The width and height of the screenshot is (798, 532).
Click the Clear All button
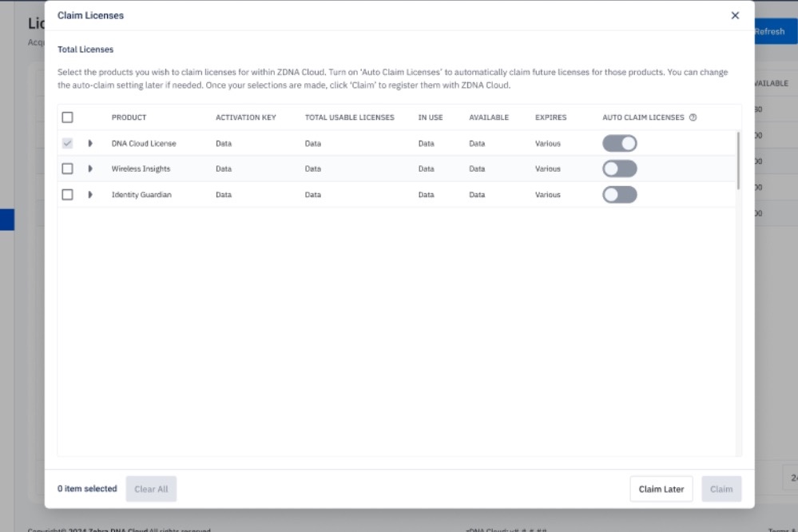pyautogui.click(x=151, y=489)
